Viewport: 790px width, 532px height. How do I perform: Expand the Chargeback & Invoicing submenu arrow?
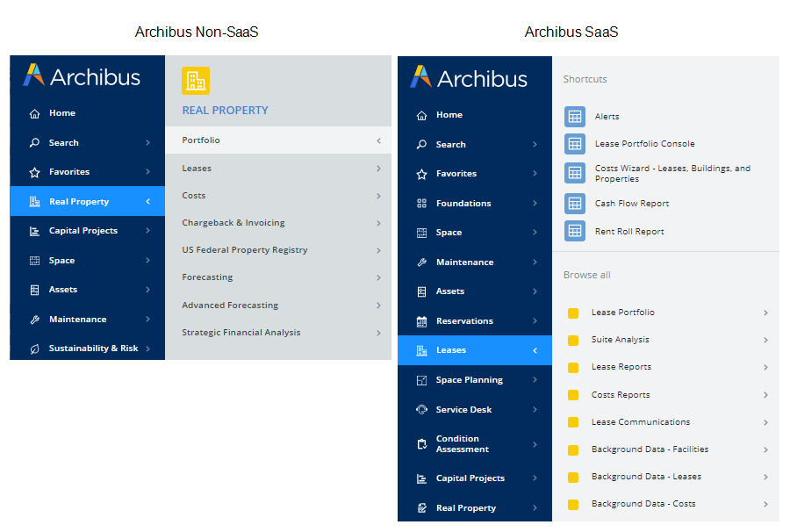[x=378, y=223]
